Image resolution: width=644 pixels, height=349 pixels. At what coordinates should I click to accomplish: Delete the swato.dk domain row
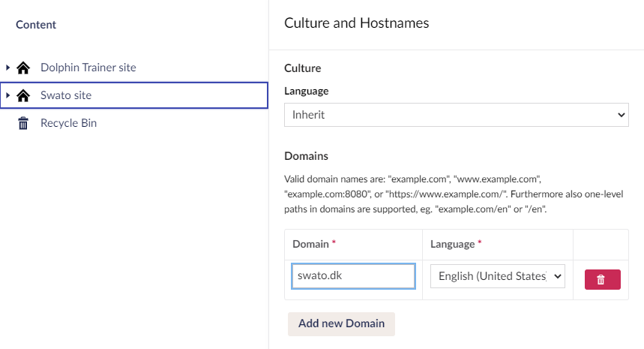pyautogui.click(x=602, y=279)
